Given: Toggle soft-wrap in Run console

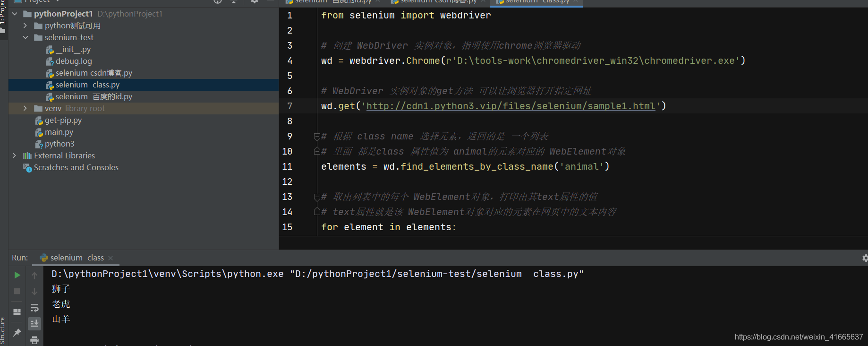Looking at the screenshot, I should 34,308.
